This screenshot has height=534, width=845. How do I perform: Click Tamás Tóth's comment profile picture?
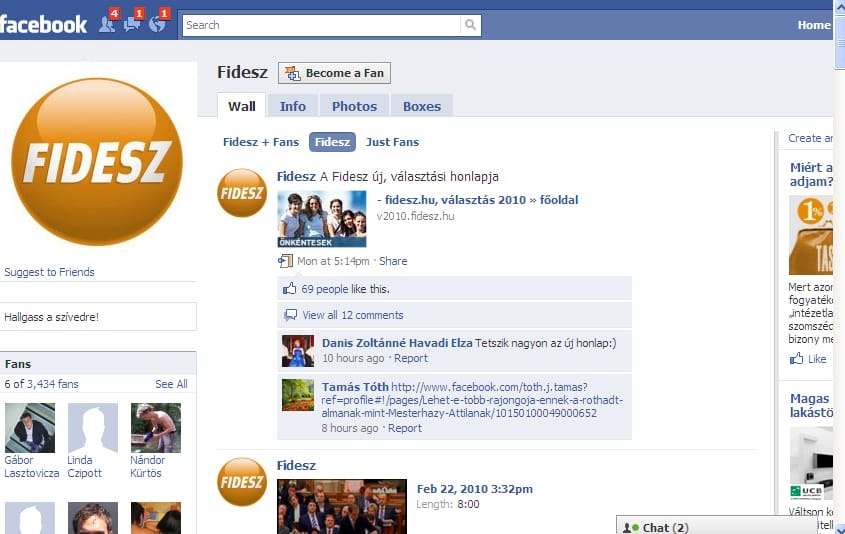(x=298, y=395)
